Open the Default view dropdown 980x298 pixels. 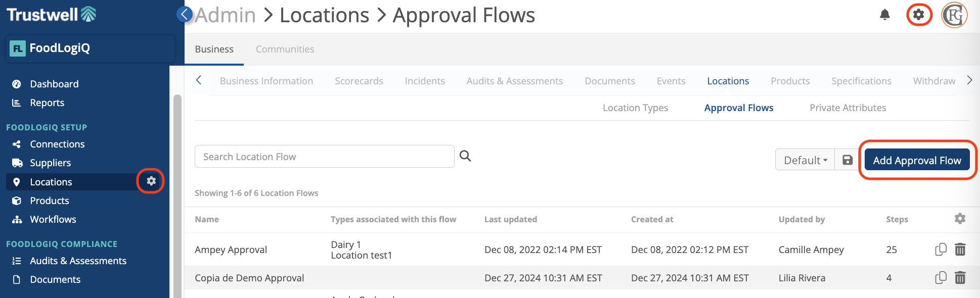[x=805, y=160]
